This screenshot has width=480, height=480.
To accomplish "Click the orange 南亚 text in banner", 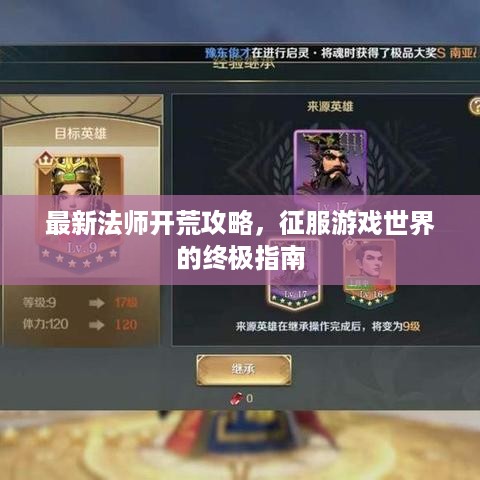I will [x=464, y=53].
